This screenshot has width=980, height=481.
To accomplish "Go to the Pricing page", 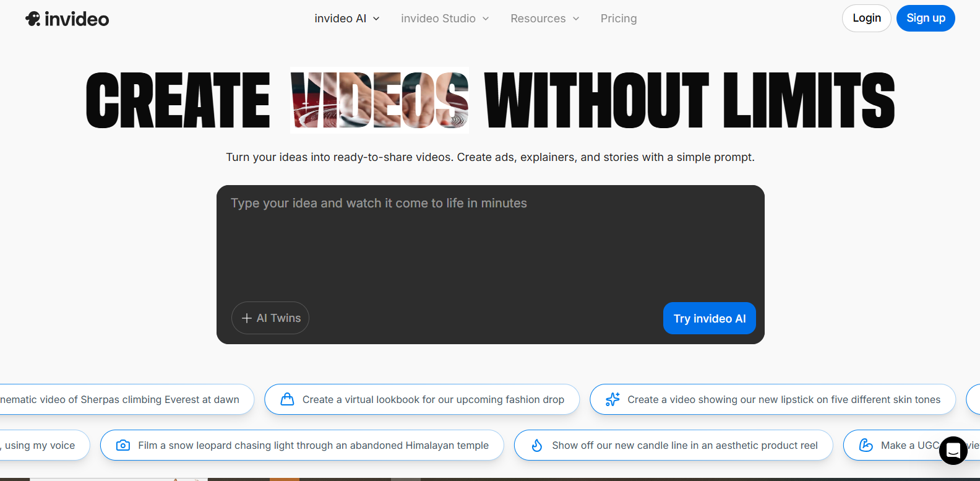I will [619, 19].
